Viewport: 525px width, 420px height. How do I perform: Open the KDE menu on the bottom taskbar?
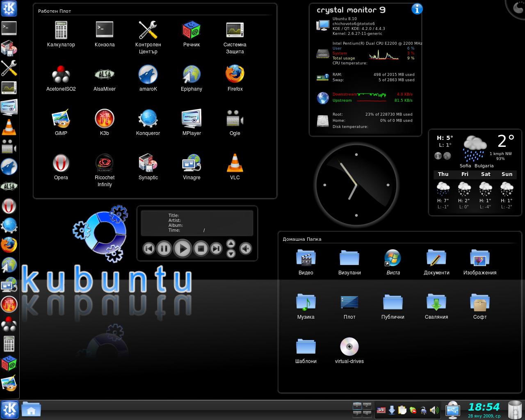click(x=9, y=409)
